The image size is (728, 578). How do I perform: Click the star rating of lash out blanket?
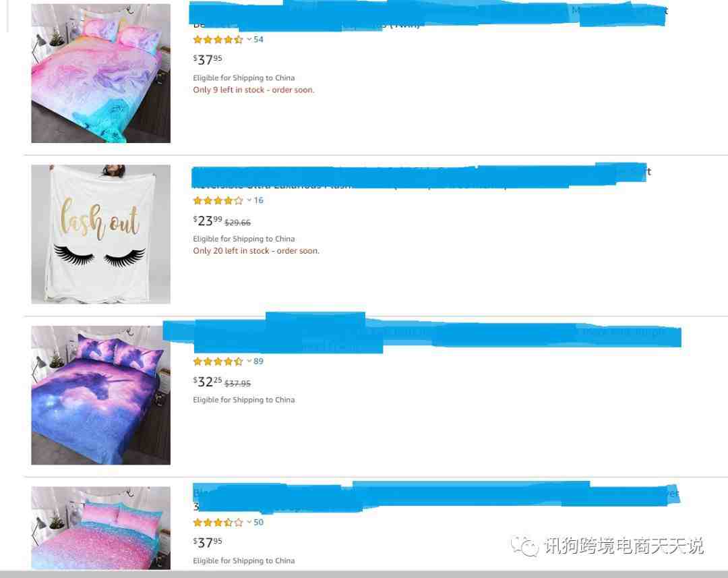[218, 201]
